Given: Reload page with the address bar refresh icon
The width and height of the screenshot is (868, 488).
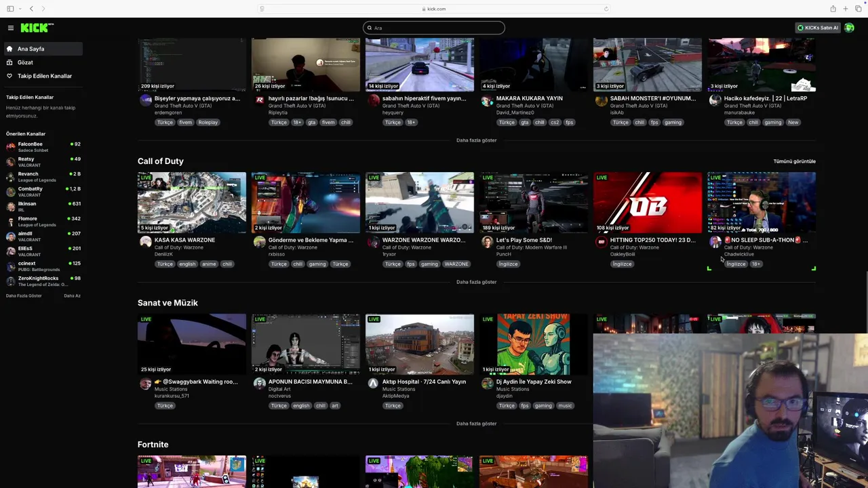Looking at the screenshot, I should point(606,9).
